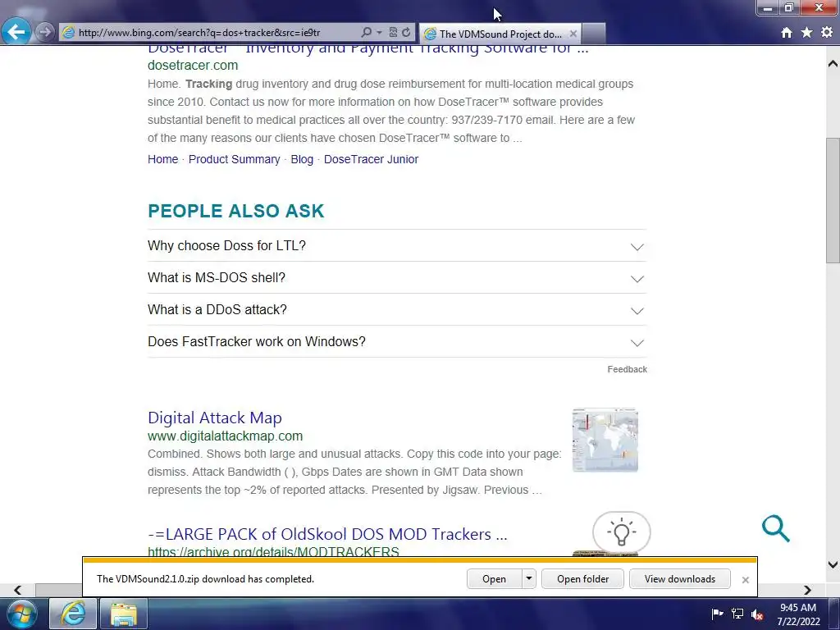The height and width of the screenshot is (630, 840).
Task: Close The VDMSound Project tab
Action: coord(573,34)
